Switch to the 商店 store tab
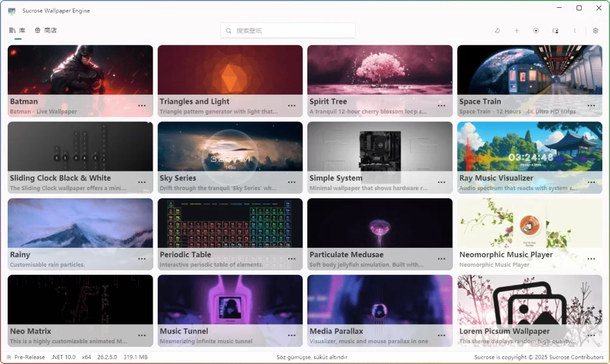This screenshot has width=610, height=364. [45, 30]
